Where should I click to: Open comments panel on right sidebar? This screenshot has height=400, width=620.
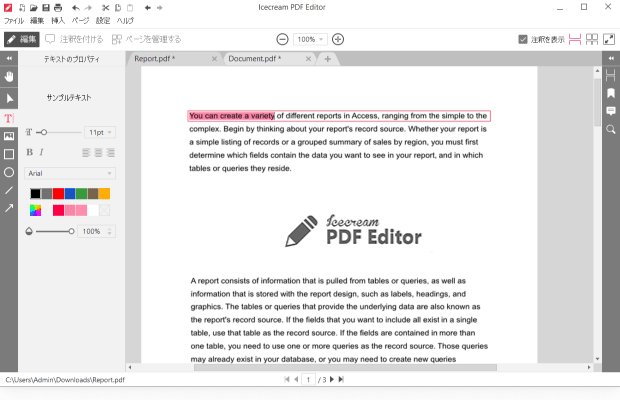pos(611,111)
